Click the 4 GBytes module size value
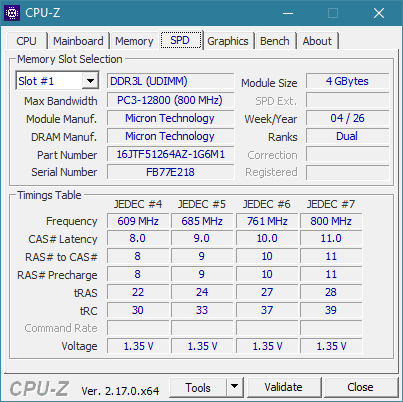 347,81
